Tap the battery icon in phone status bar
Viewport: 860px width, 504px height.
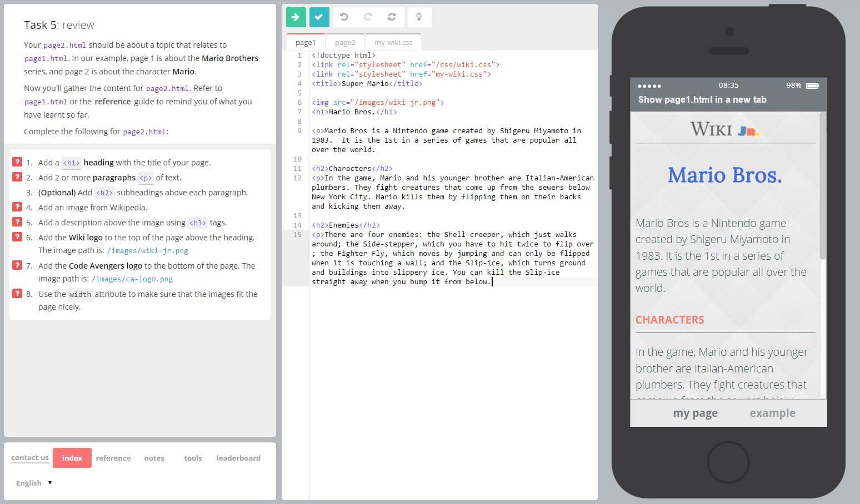[813, 85]
